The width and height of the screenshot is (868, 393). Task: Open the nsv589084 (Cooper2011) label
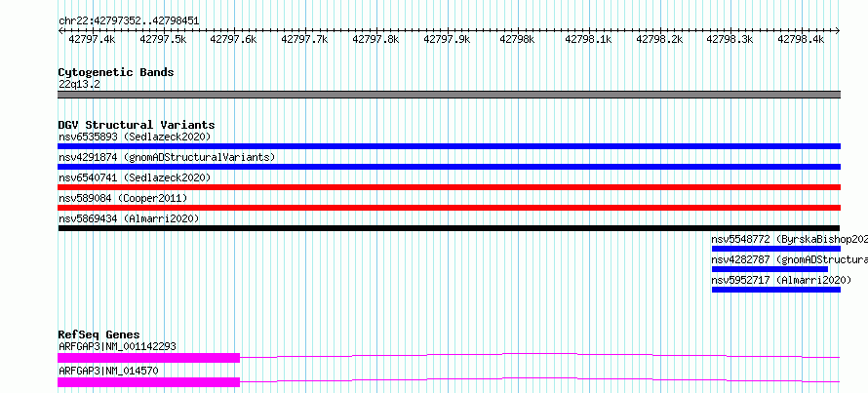(123, 198)
